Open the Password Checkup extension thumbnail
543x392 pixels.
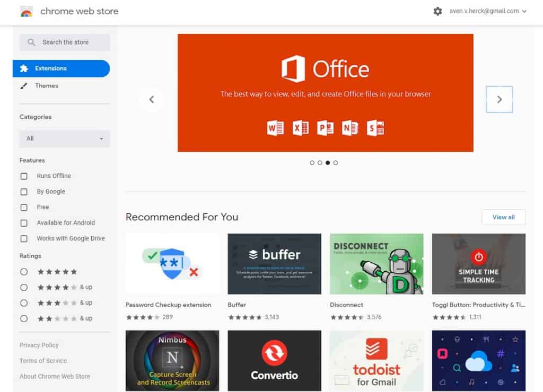coord(172,264)
